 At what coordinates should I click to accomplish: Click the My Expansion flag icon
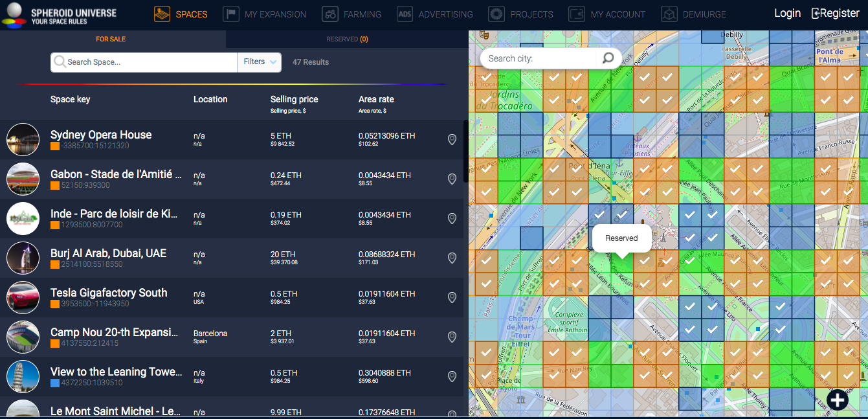click(231, 14)
